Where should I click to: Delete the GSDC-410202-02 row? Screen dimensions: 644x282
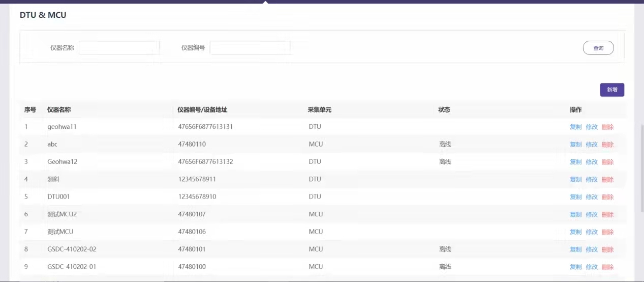point(607,249)
